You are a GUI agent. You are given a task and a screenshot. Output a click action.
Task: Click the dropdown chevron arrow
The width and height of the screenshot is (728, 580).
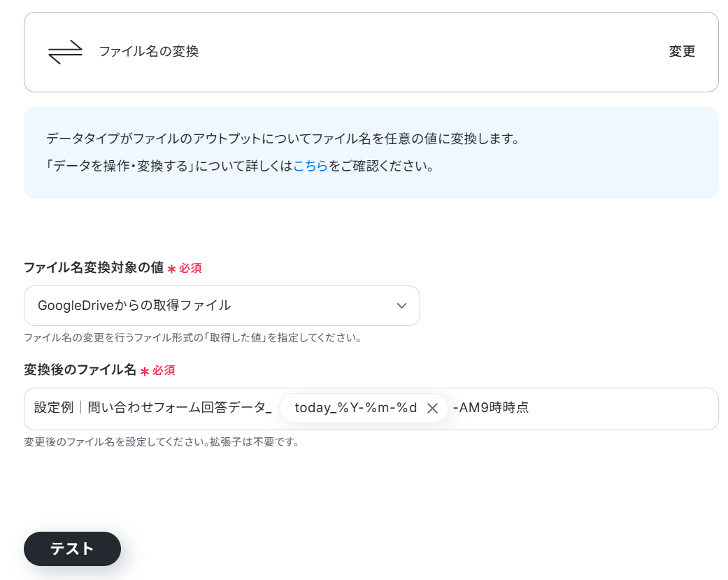pyautogui.click(x=401, y=306)
